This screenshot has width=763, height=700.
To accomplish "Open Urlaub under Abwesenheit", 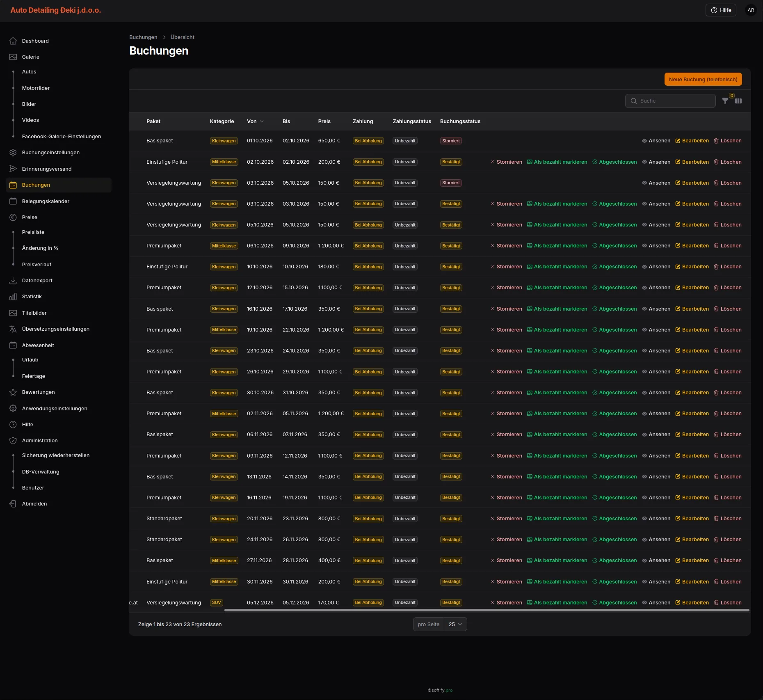I will (x=30, y=360).
